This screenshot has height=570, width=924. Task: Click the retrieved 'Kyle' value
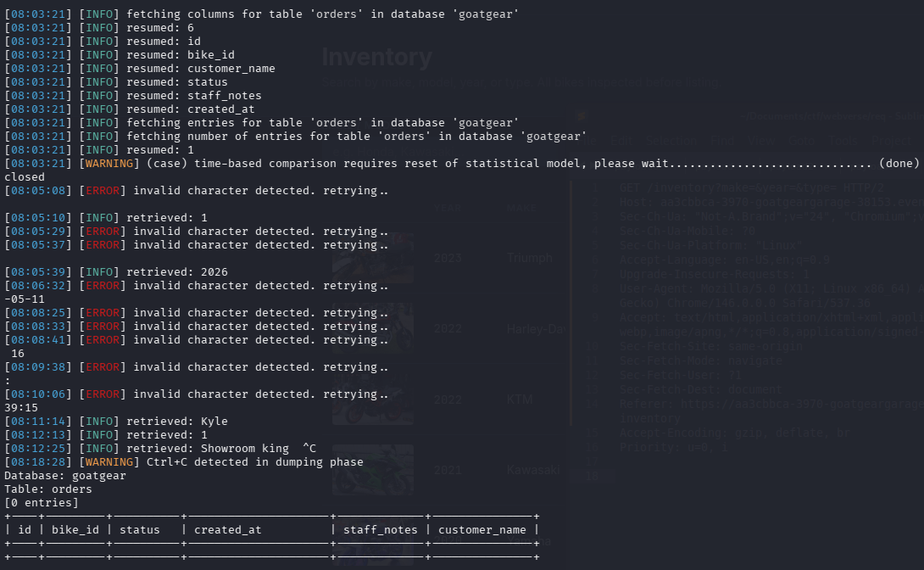[x=214, y=422]
